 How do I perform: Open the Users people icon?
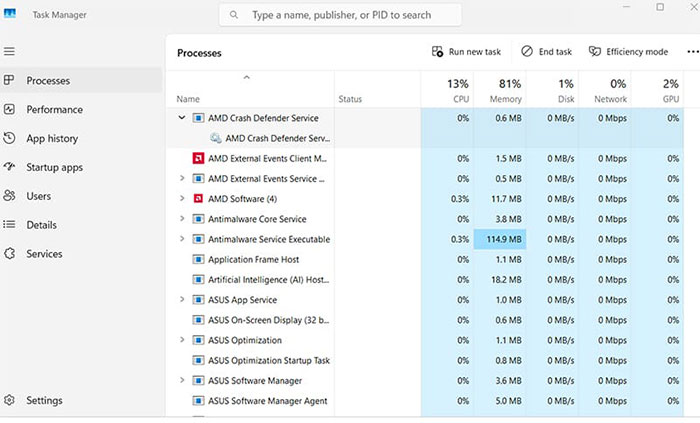coord(9,196)
